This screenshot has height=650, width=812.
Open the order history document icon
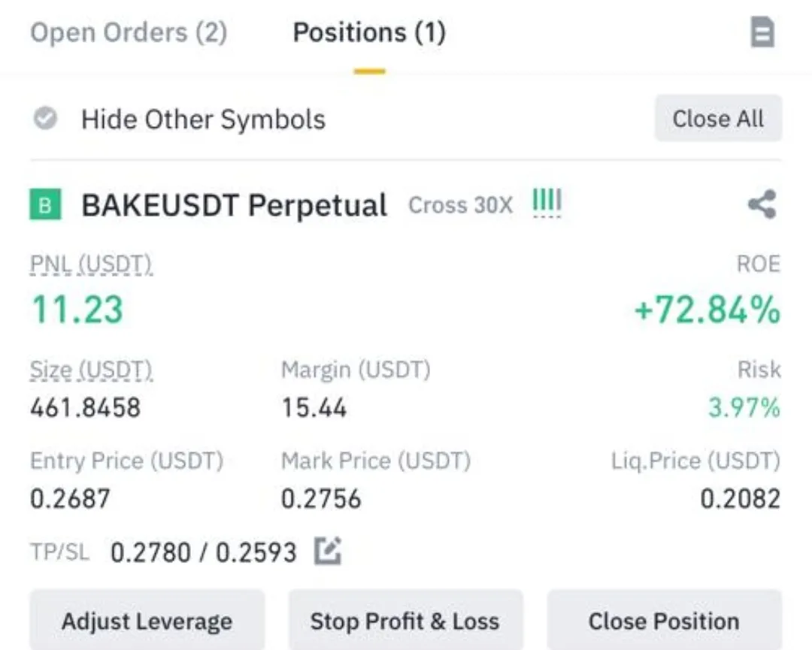[x=763, y=32]
